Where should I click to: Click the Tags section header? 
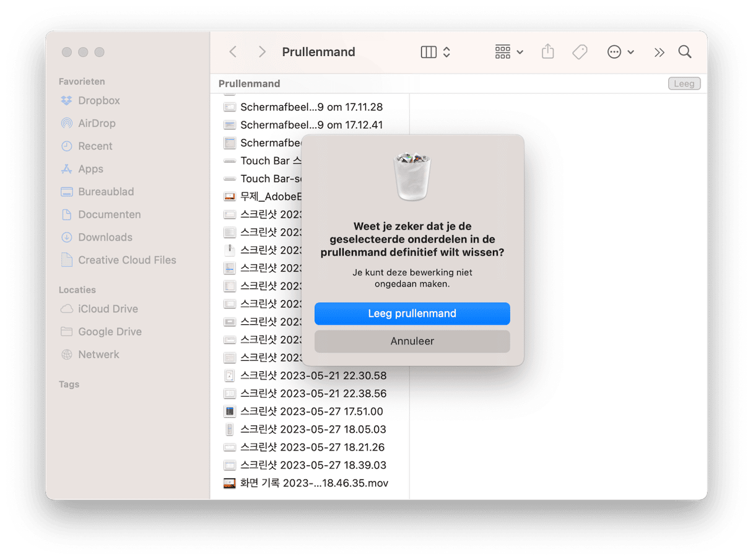tap(69, 384)
